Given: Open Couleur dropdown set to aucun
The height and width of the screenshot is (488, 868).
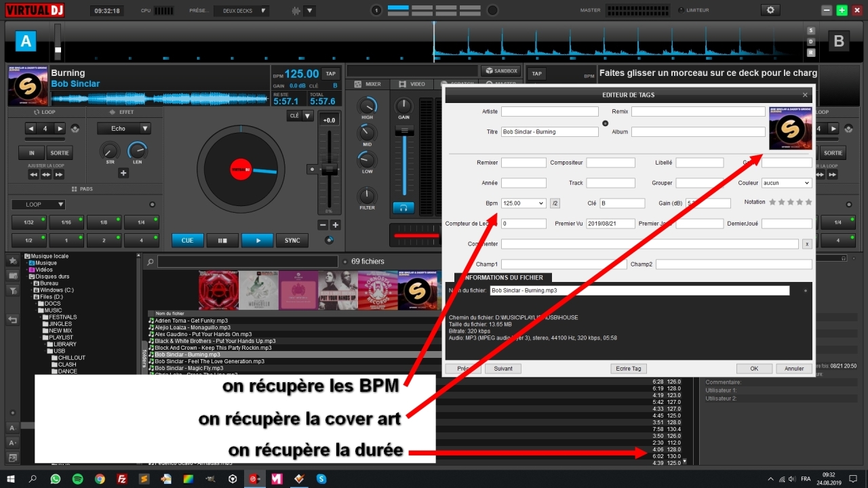Looking at the screenshot, I should (787, 183).
